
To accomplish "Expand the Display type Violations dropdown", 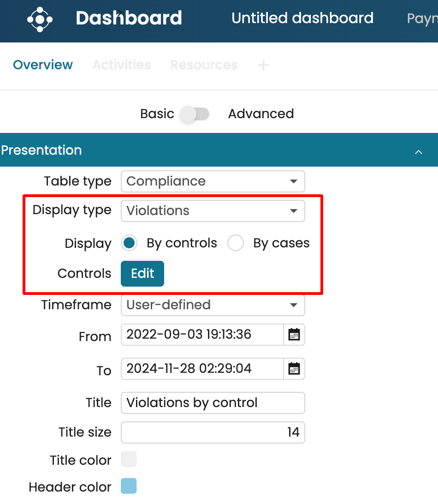I will point(213,211).
